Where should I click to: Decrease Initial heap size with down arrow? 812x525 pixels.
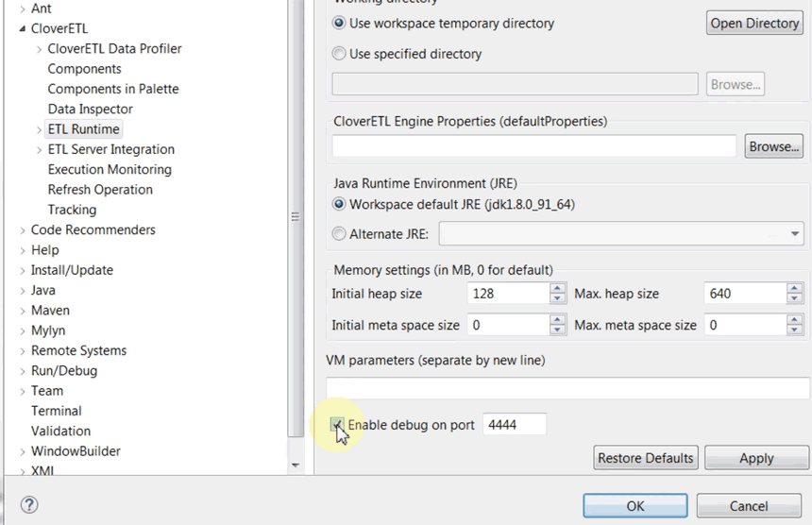pos(557,298)
